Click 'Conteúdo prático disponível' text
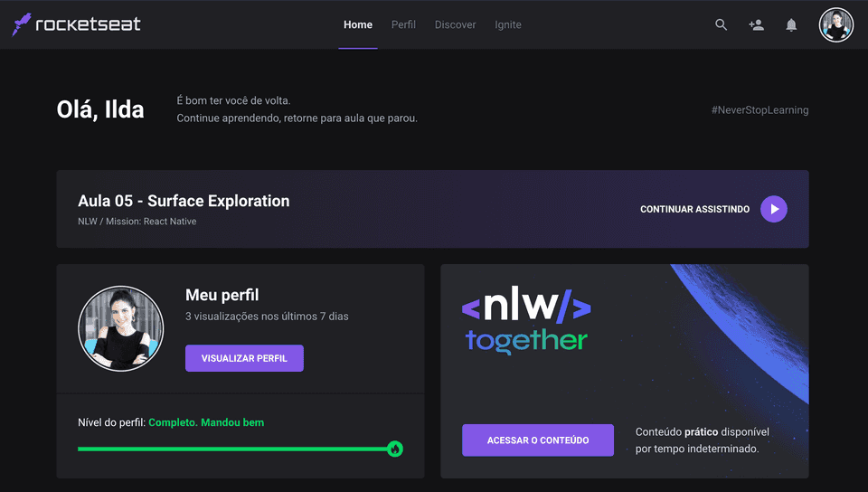The height and width of the screenshot is (492, 868). [x=702, y=431]
